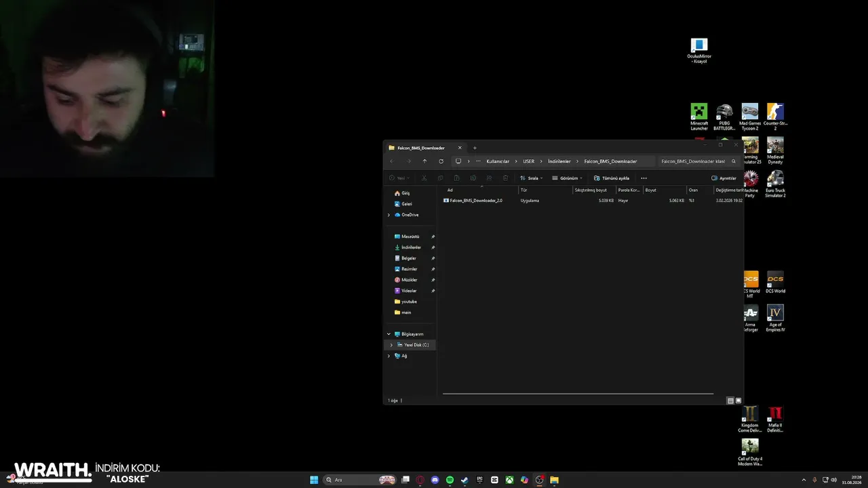Open the Copilot taskbar icon
This screenshot has width=868, height=488.
(x=524, y=480)
